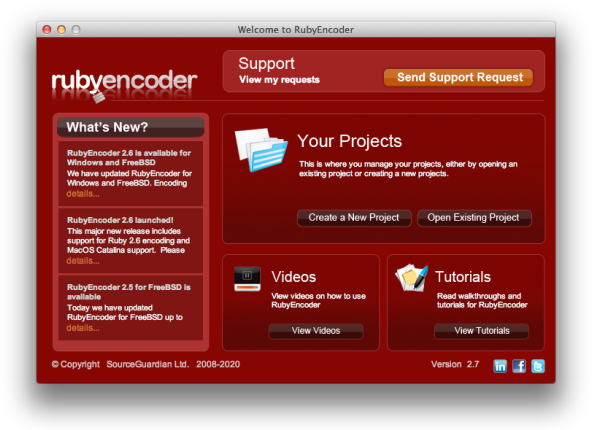Image resolution: width=601 pixels, height=430 pixels.
Task: Click the 'View videos on how to use RubyEncoder' text
Action: (319, 300)
